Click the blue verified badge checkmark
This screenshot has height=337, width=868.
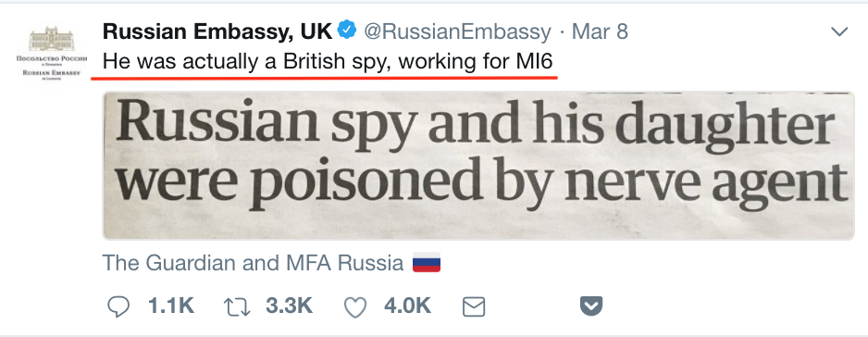click(347, 31)
